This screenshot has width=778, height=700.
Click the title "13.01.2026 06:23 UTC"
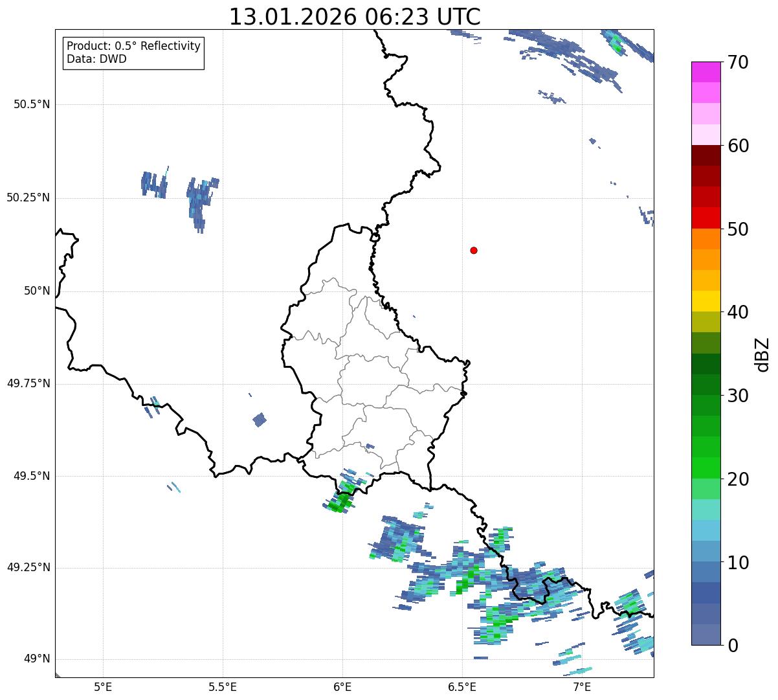[x=355, y=17]
